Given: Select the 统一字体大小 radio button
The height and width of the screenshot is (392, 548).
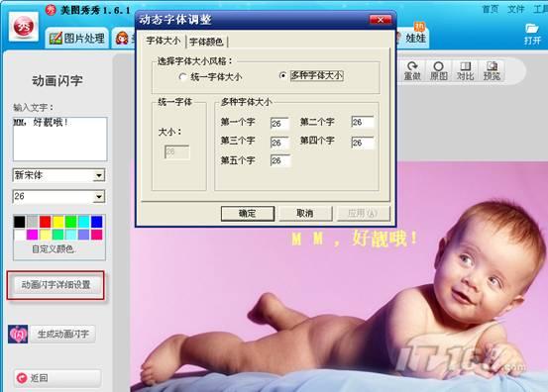Looking at the screenshot, I should tap(182, 77).
